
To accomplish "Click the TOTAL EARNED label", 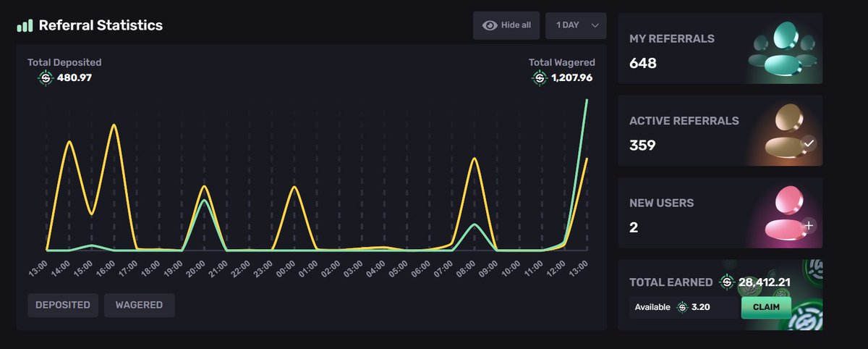I will coord(671,282).
